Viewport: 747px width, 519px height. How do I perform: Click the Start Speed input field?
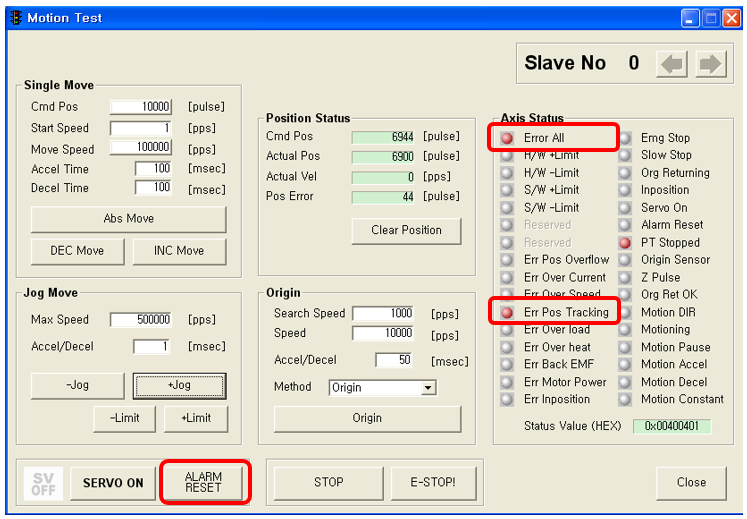point(141,128)
